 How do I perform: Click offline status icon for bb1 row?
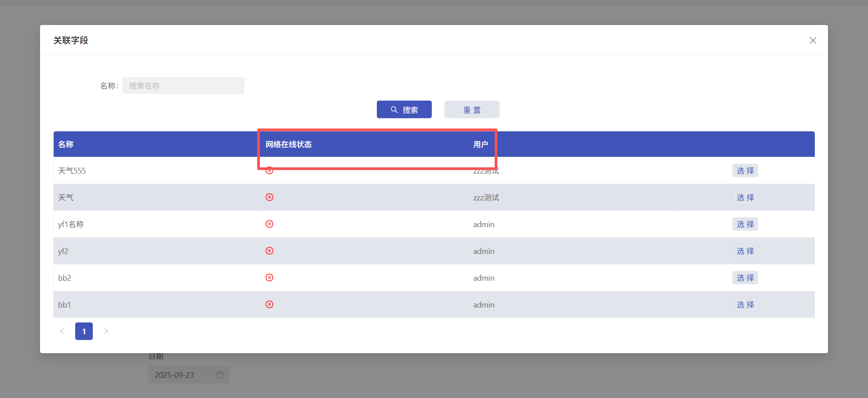click(x=270, y=304)
